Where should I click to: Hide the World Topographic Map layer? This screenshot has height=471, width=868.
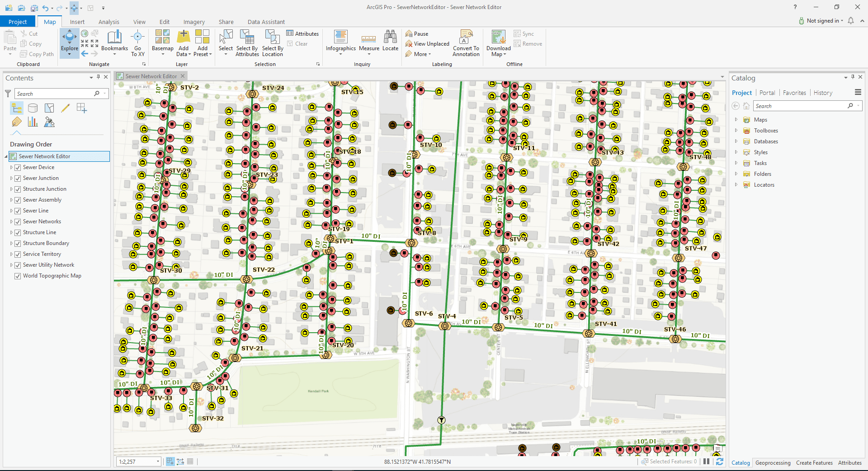tap(18, 276)
